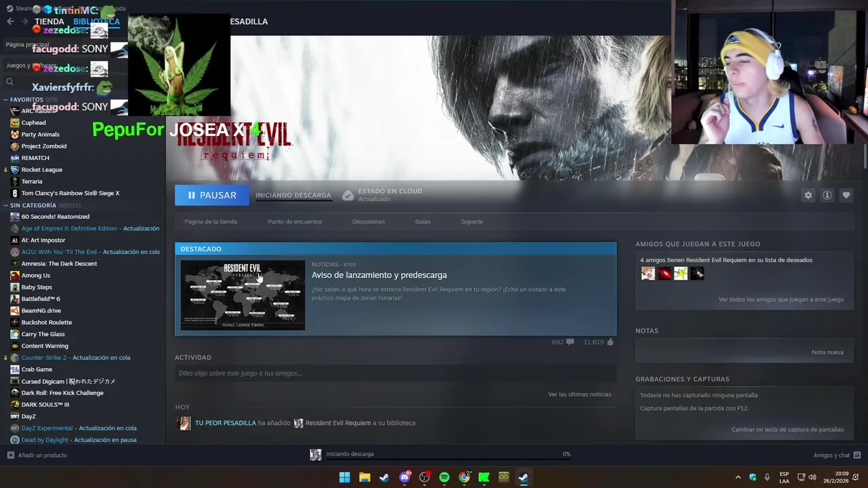Open Spotify from the taskbar
Image resolution: width=868 pixels, height=488 pixels.
coord(444,477)
